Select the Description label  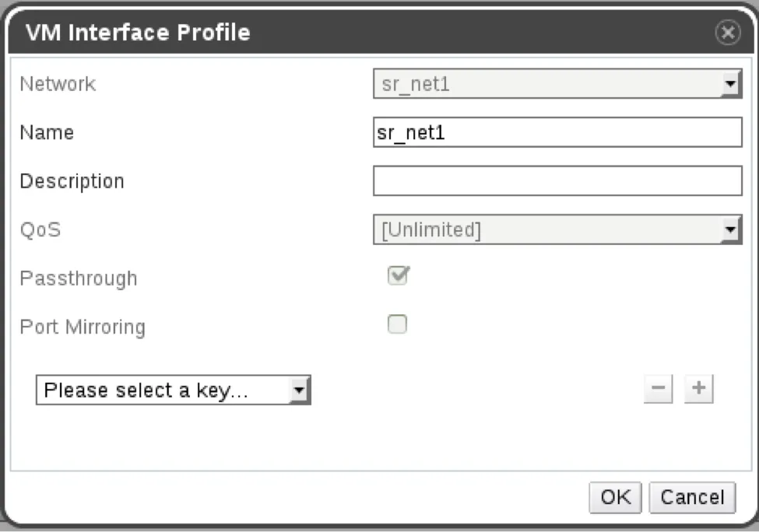72,181
